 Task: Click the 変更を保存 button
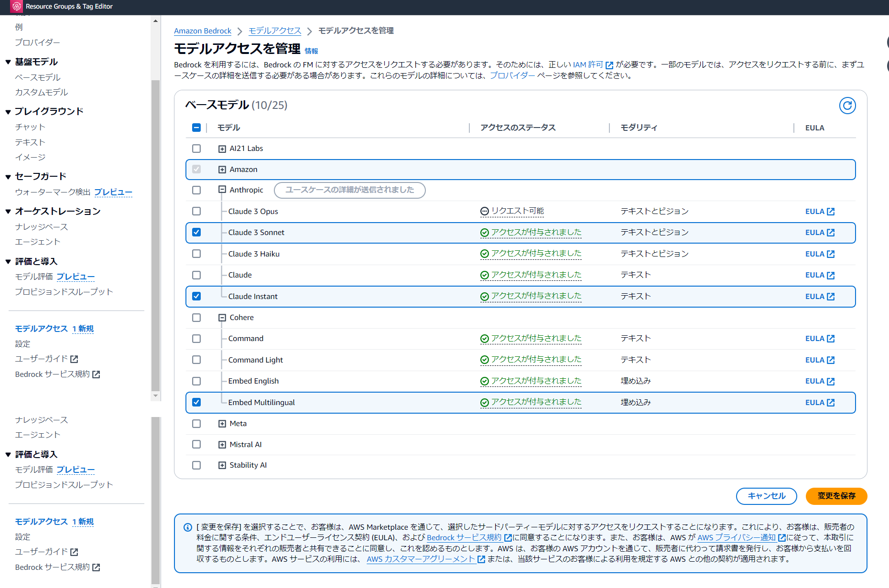pyautogui.click(x=836, y=496)
